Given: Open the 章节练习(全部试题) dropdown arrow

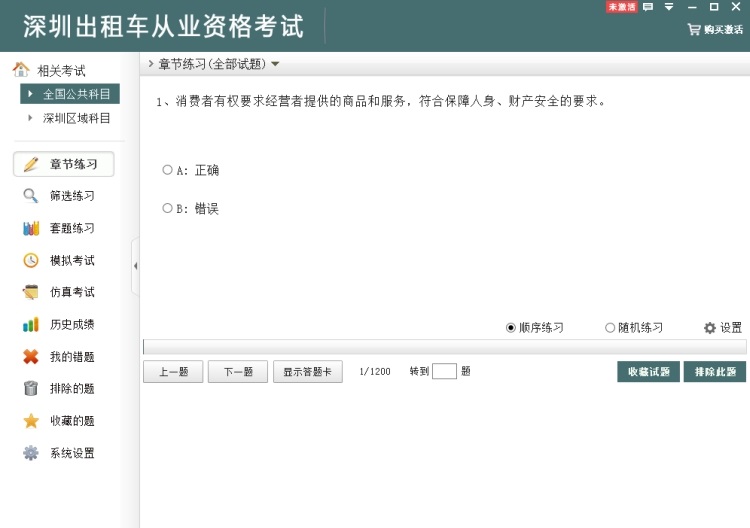Looking at the screenshot, I should pos(275,64).
